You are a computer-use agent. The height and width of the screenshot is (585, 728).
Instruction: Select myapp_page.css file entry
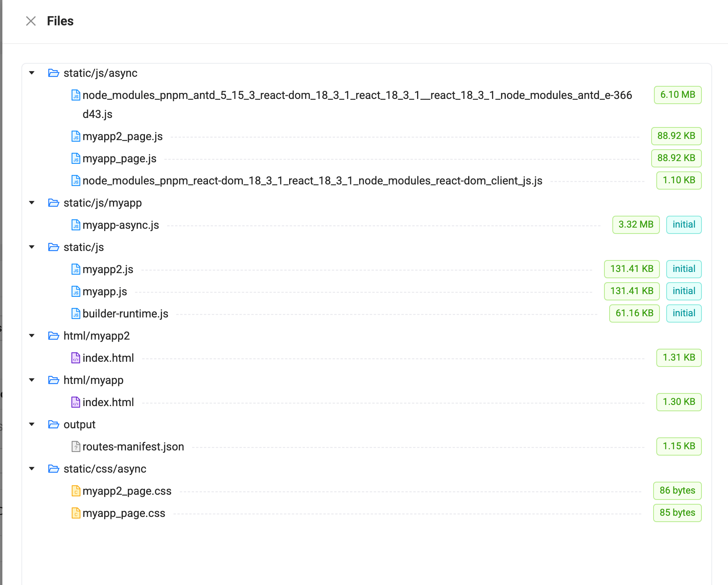click(x=124, y=513)
